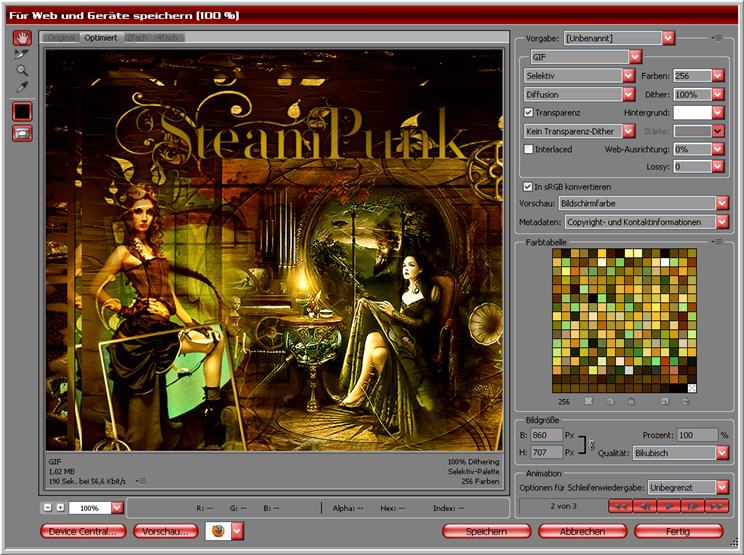
Task: Open the Vorgabe preset dropdown
Action: pyautogui.click(x=668, y=38)
